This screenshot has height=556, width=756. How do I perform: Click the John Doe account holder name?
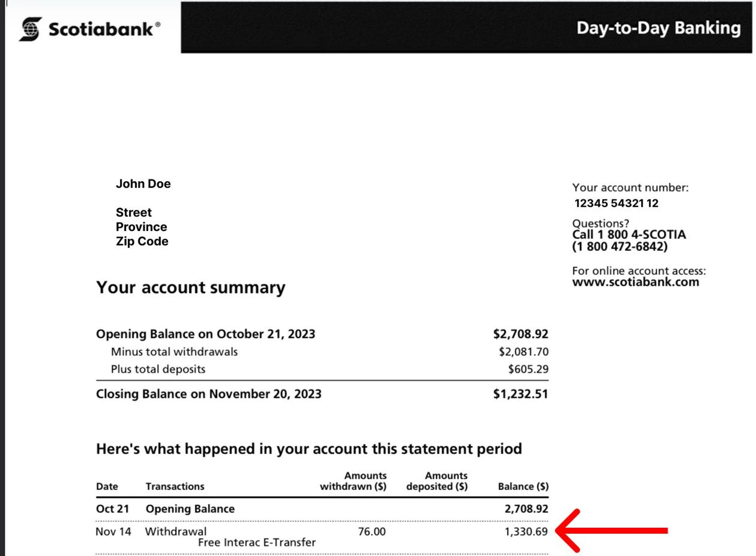pos(143,184)
